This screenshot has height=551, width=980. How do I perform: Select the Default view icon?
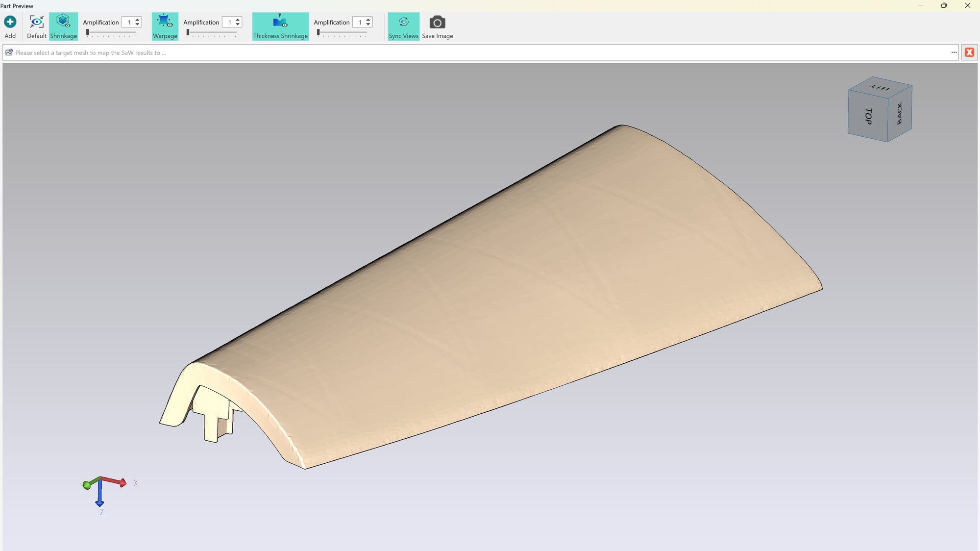37,22
